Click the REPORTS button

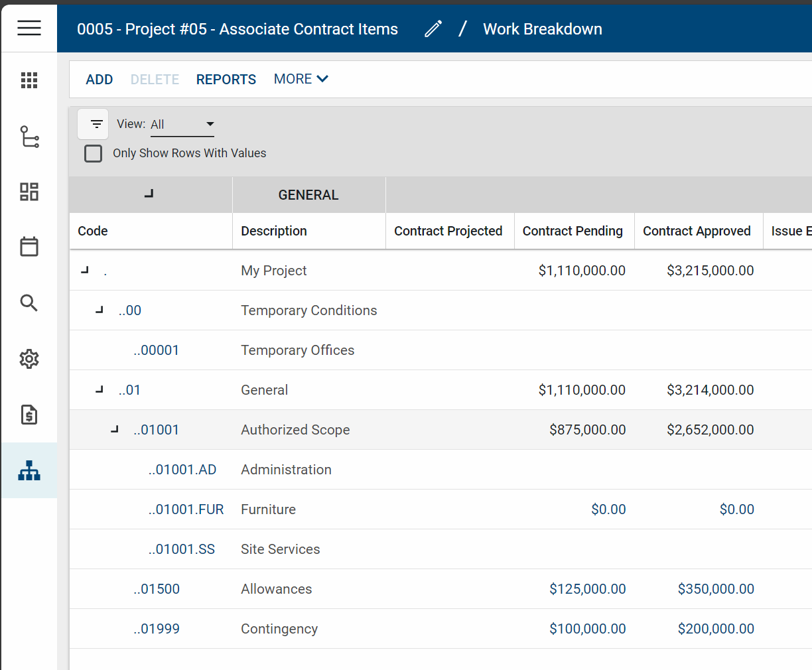click(x=226, y=80)
